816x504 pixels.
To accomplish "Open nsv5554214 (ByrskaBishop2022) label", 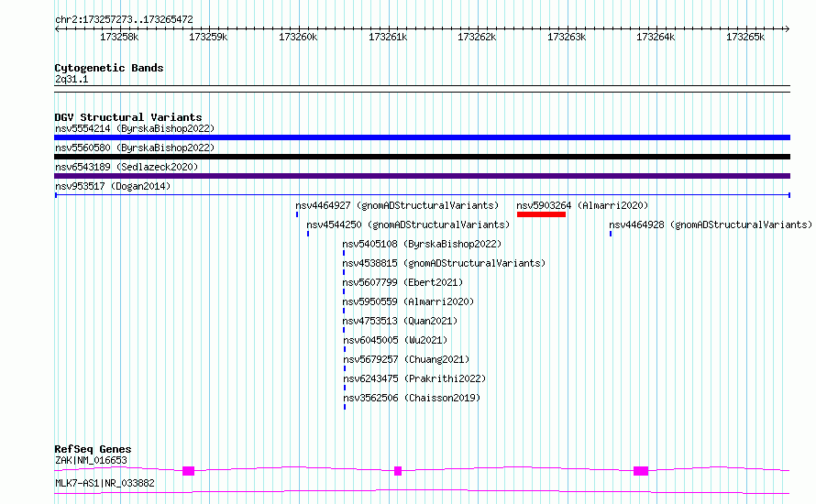I will pyautogui.click(x=135, y=128).
